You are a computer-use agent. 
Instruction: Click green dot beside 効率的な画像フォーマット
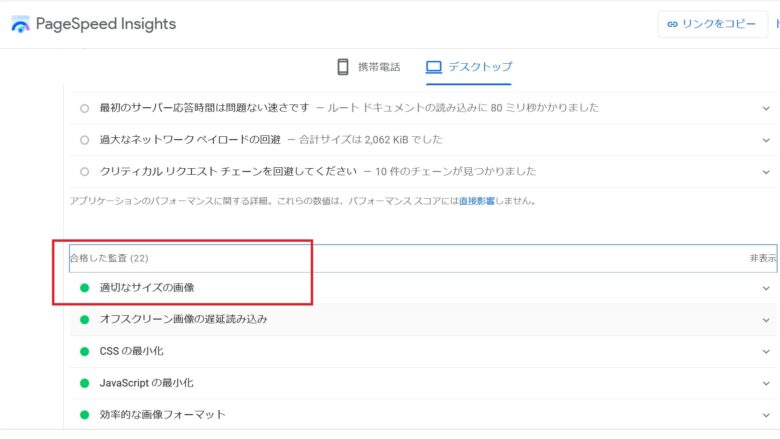[84, 414]
